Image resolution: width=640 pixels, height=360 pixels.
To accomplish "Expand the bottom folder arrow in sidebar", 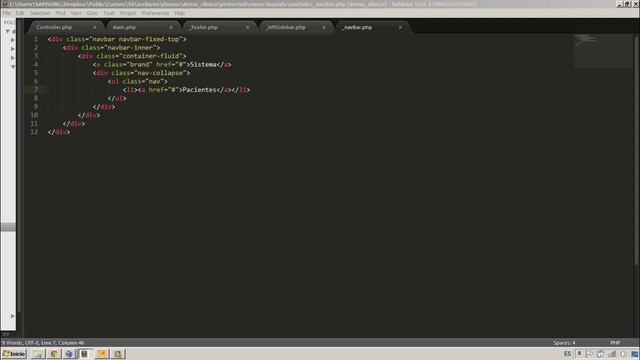I will click(13, 316).
